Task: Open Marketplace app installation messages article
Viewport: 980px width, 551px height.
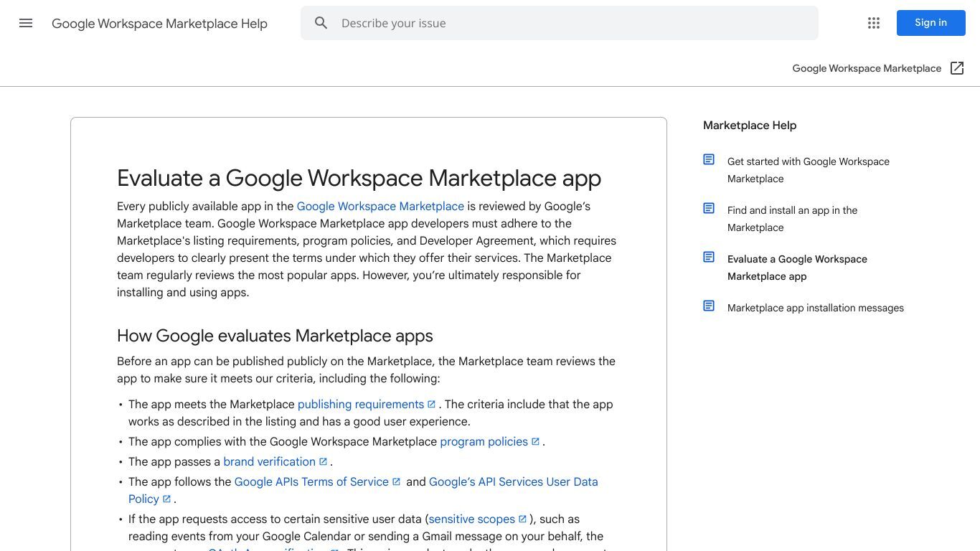Action: [x=816, y=308]
